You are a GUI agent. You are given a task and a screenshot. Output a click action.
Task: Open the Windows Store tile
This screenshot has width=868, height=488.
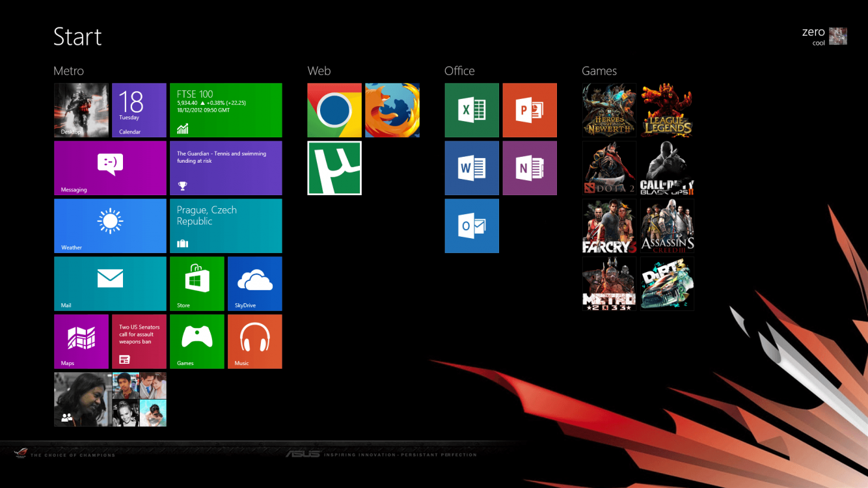pyautogui.click(x=197, y=284)
